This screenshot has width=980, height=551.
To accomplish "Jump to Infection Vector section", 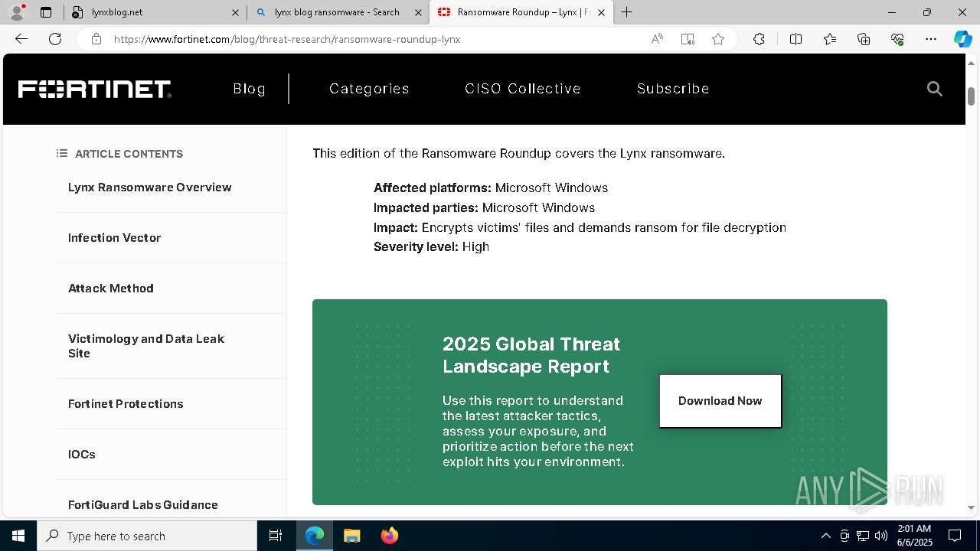I will coord(114,238).
